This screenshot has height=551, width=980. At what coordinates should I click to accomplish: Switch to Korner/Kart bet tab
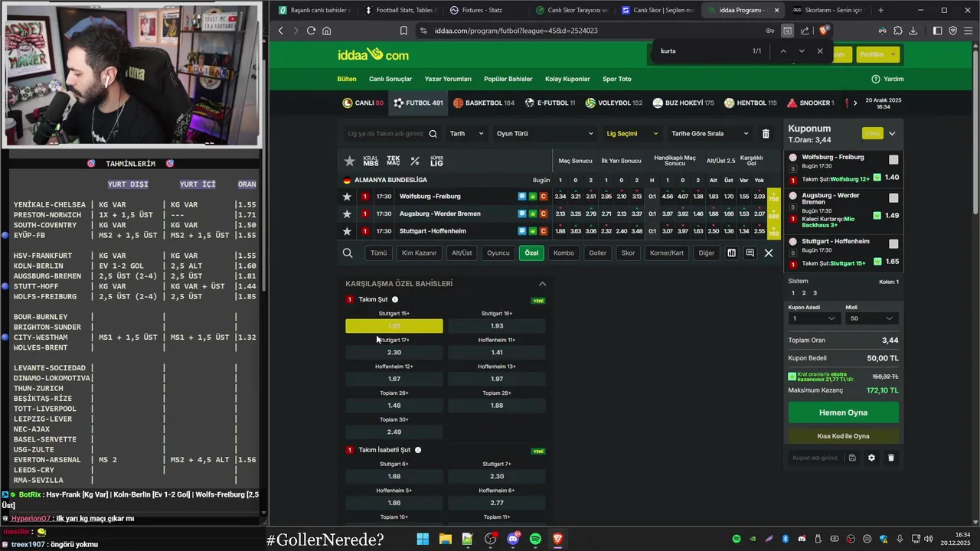[x=666, y=253]
